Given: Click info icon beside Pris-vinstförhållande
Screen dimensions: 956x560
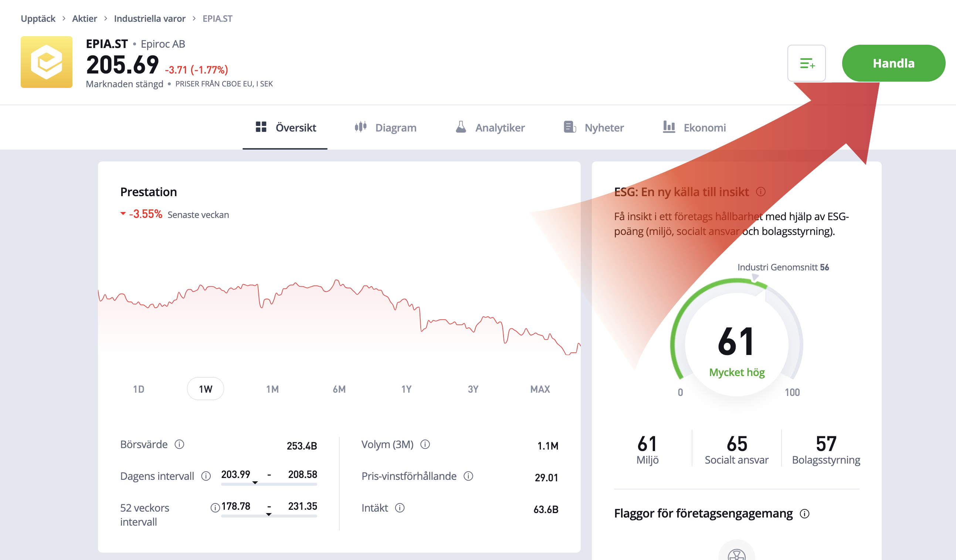Looking at the screenshot, I should pyautogui.click(x=468, y=476).
